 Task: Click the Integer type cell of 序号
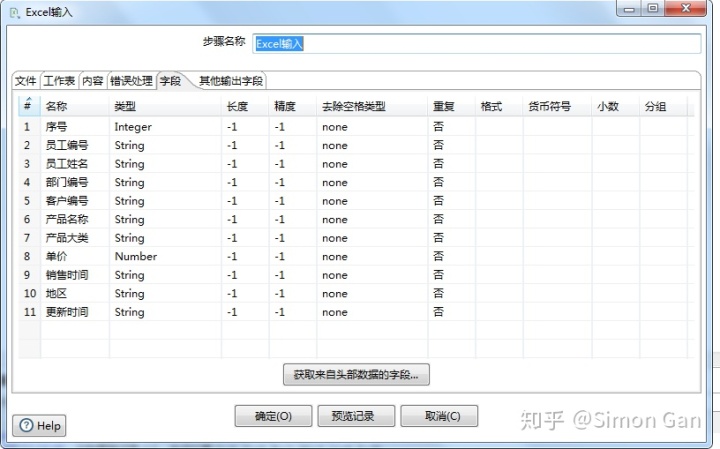(x=165, y=127)
